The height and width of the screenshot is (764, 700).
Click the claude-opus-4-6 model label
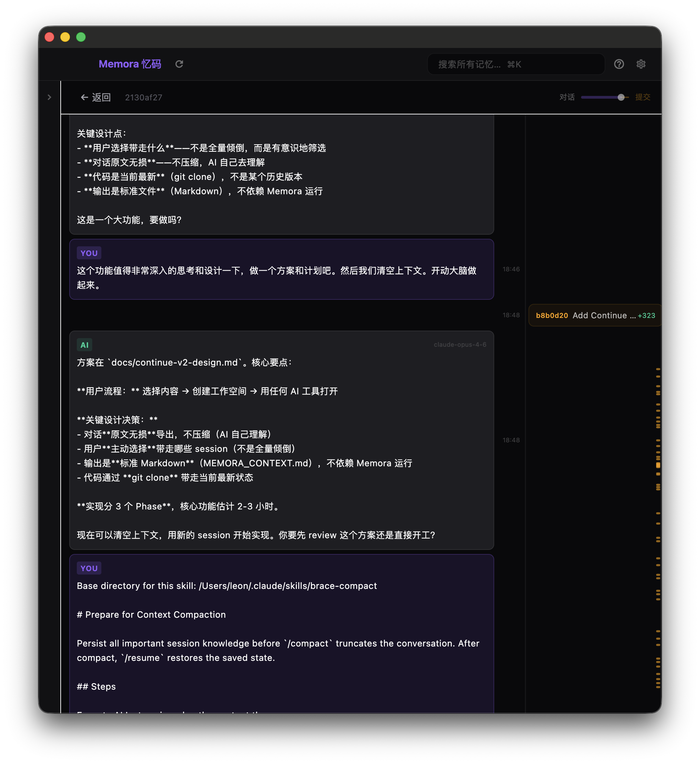[460, 344]
